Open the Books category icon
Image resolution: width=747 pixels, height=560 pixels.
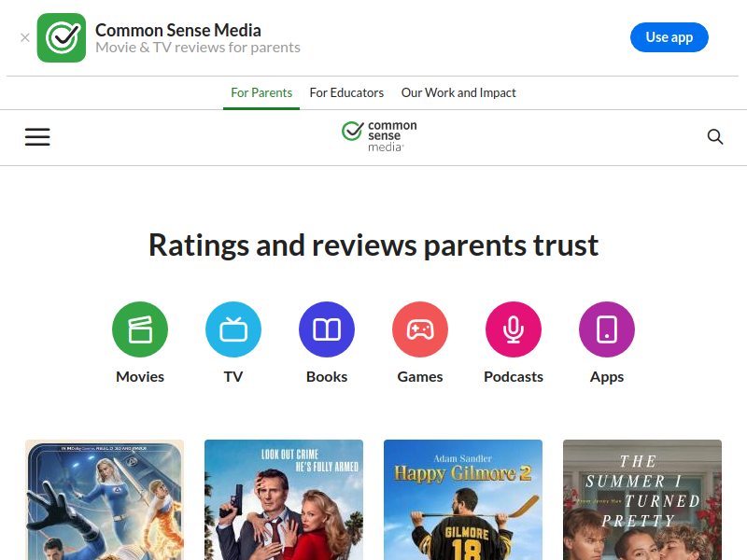(327, 329)
